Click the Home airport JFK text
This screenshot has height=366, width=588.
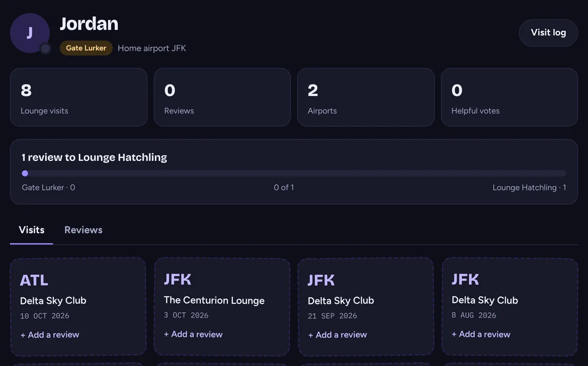(x=152, y=48)
